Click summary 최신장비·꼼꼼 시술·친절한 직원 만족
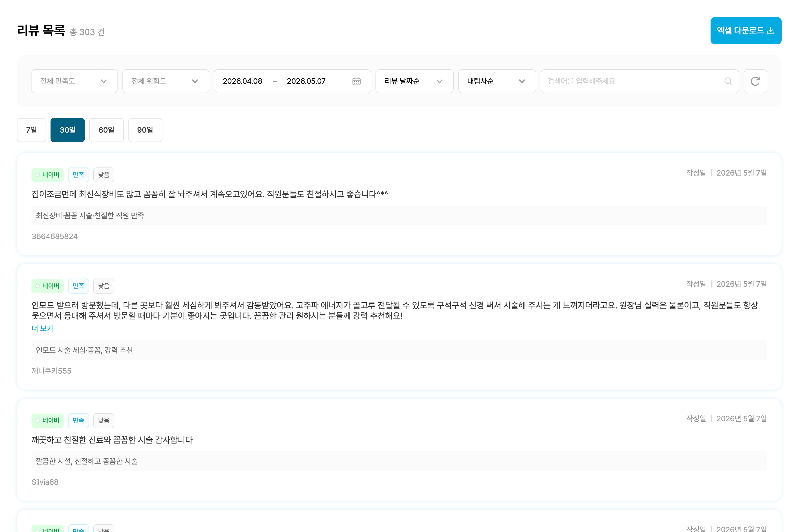Viewport: 798px width, 532px height. click(90, 215)
